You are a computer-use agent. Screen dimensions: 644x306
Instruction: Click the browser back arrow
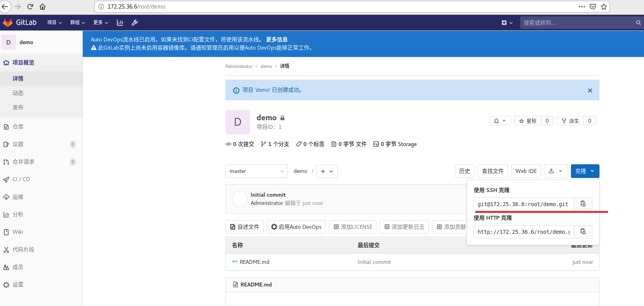pyautogui.click(x=5, y=7)
